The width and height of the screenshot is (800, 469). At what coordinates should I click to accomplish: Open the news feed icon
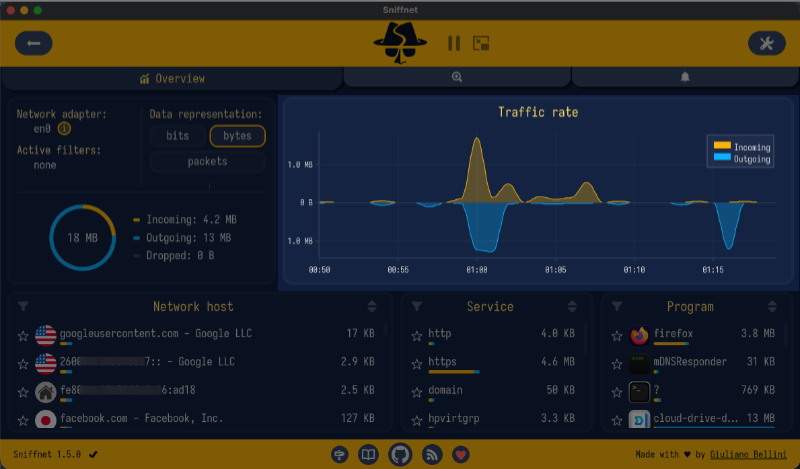[432, 454]
